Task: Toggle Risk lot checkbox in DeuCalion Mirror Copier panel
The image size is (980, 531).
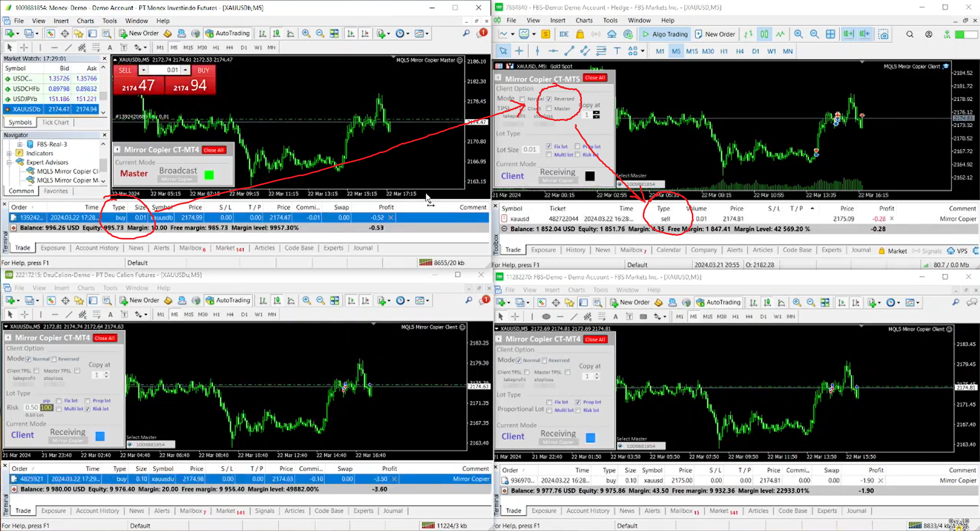Action: point(88,409)
